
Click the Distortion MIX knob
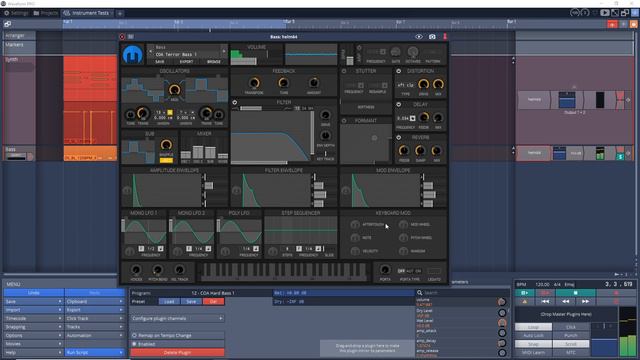point(438,84)
